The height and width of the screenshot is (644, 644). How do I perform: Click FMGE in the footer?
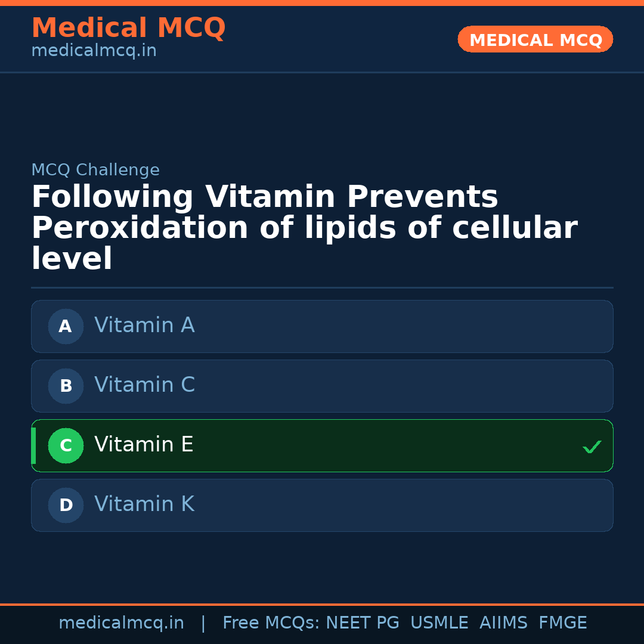click(x=562, y=623)
